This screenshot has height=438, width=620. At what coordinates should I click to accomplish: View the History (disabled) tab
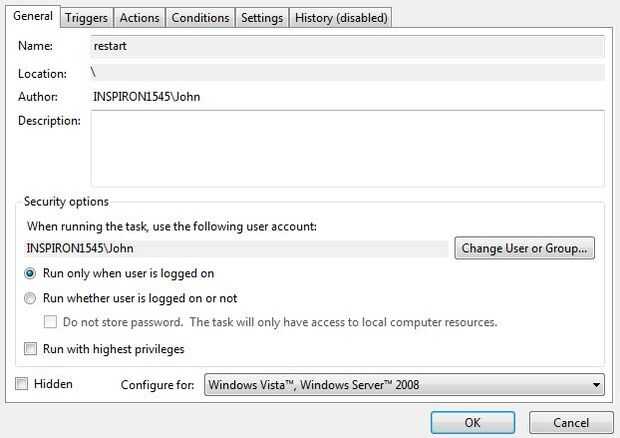341,18
